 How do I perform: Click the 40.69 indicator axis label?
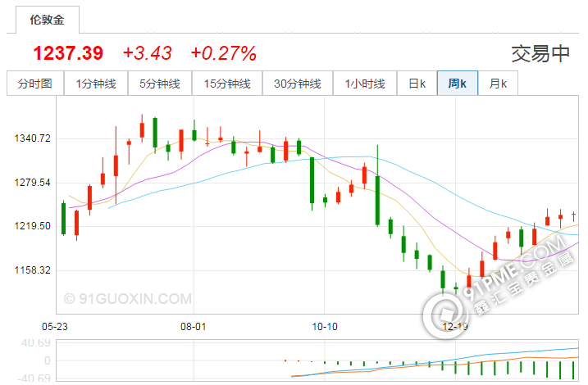coord(36,343)
